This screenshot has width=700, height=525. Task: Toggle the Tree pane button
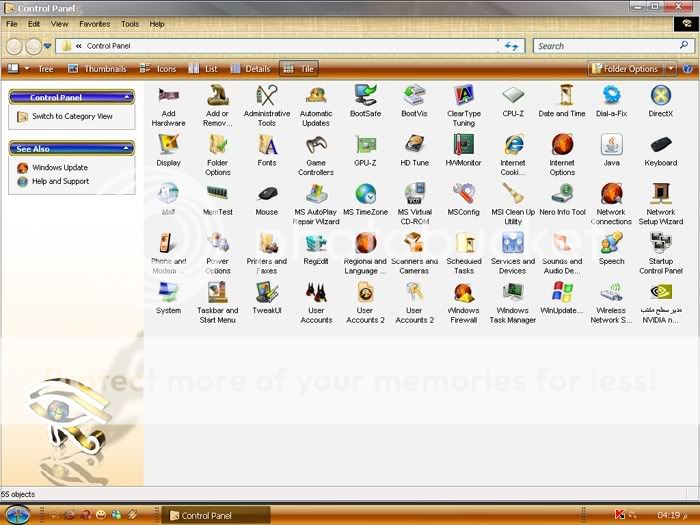point(45,69)
